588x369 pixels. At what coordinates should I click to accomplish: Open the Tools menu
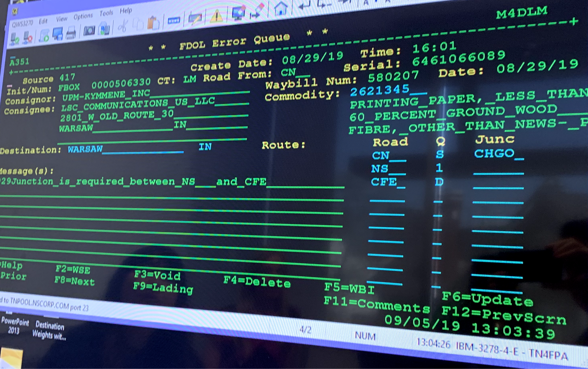pyautogui.click(x=106, y=13)
